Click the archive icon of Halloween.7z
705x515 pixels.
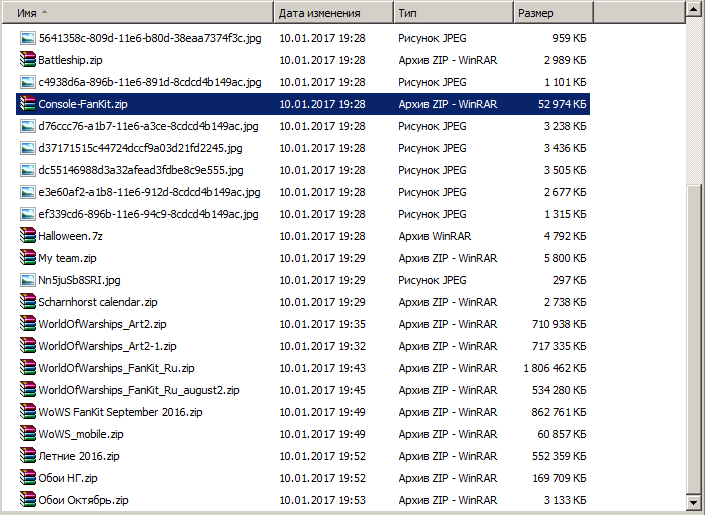coord(27,236)
